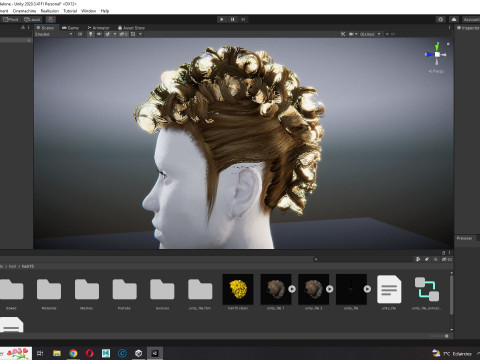Open grid settings dropdown arrow

(140, 34)
